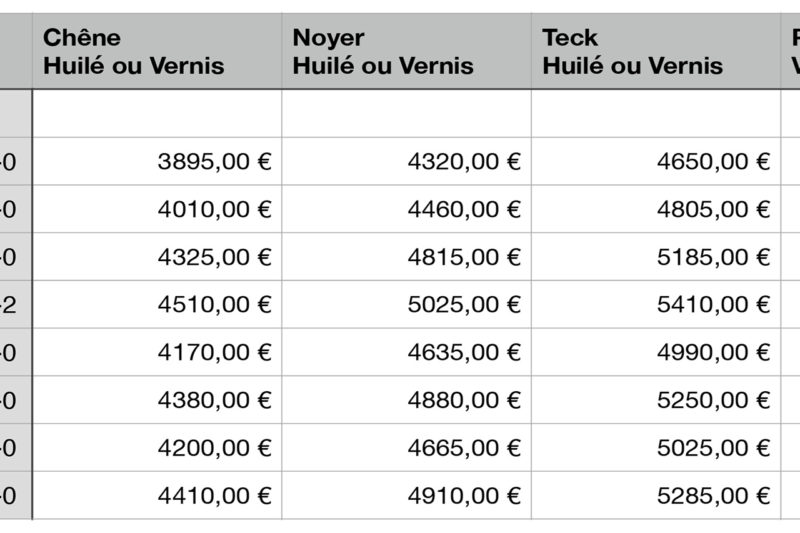
Task: Select the Teck Huilé ou Vernis header
Action: (632, 52)
